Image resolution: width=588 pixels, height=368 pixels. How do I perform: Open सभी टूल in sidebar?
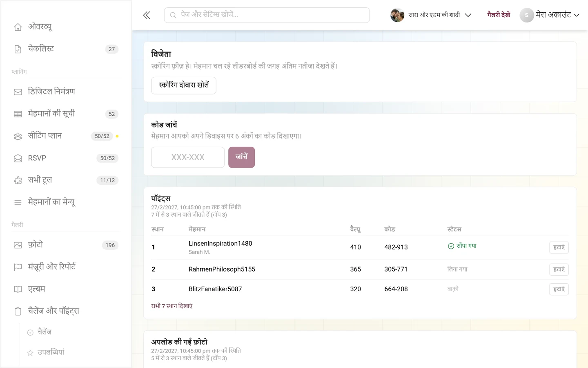pyautogui.click(x=65, y=180)
